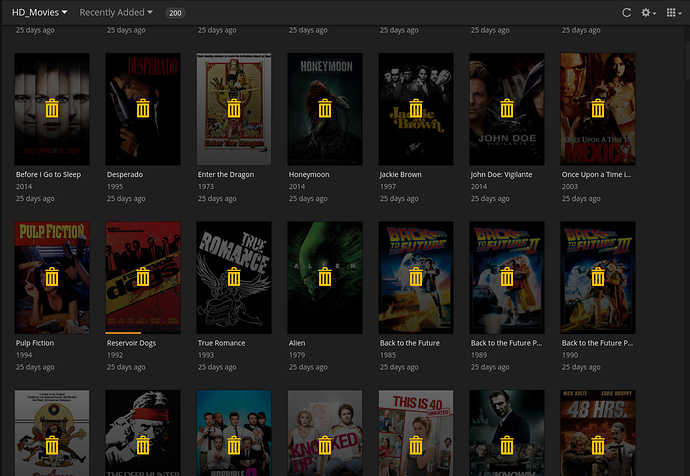Click the year 1997 under Jackie Brown
Image resolution: width=690 pixels, height=476 pixels.
[388, 187]
